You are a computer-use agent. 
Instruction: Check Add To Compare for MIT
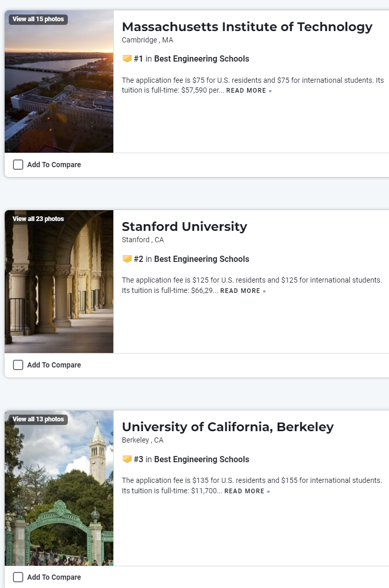click(18, 165)
